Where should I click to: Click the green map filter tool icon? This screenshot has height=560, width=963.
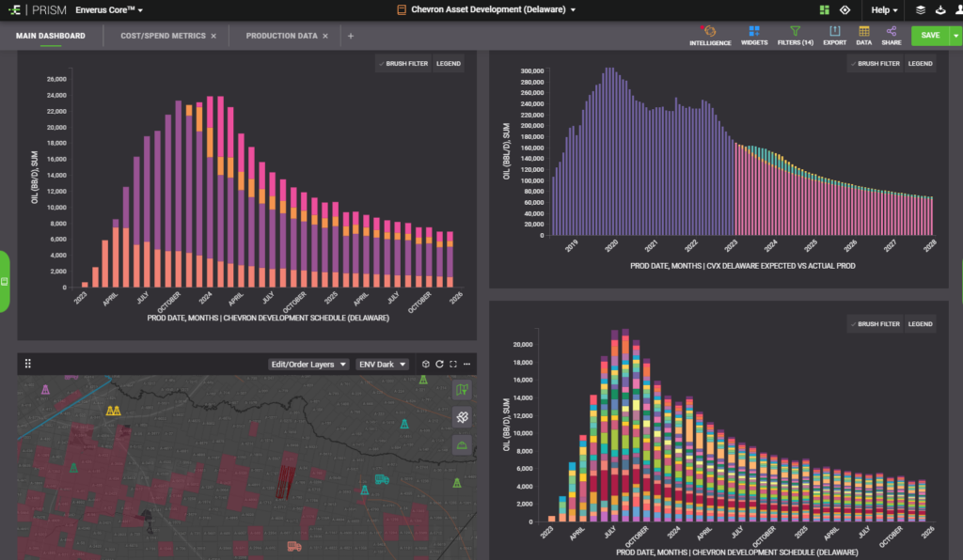click(462, 390)
